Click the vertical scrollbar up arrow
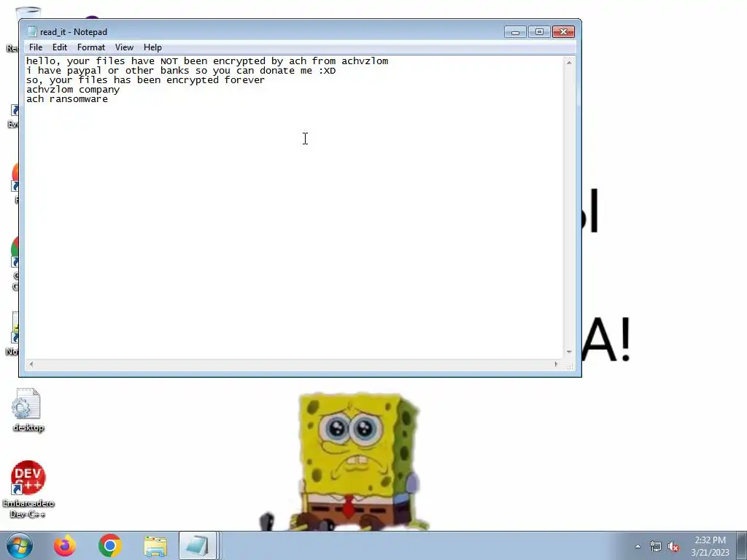 point(569,63)
